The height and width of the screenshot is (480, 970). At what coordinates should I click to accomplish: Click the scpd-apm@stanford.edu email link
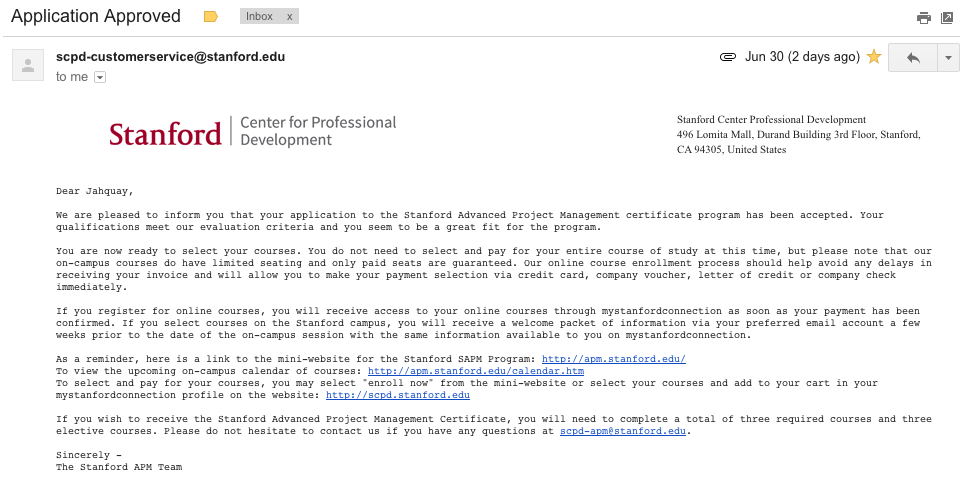tap(623, 431)
